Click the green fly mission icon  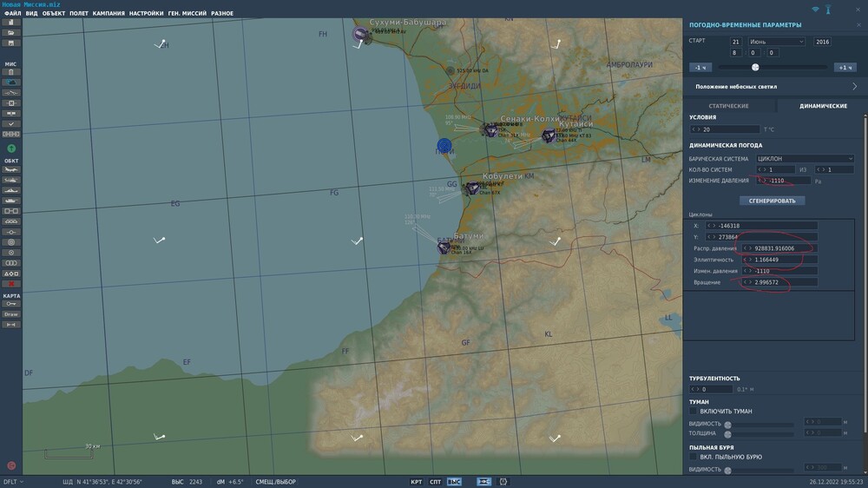point(11,148)
